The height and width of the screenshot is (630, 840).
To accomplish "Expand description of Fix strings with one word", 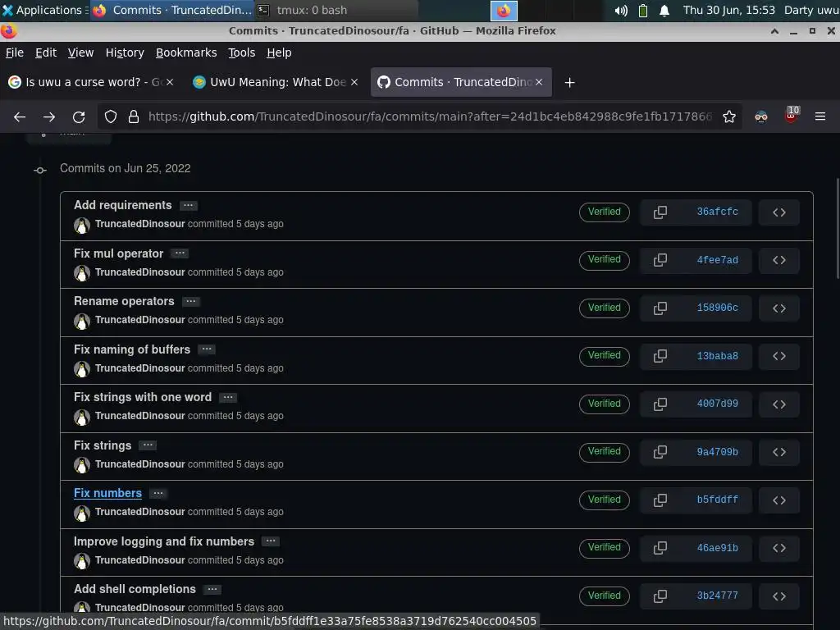I will 228,398.
